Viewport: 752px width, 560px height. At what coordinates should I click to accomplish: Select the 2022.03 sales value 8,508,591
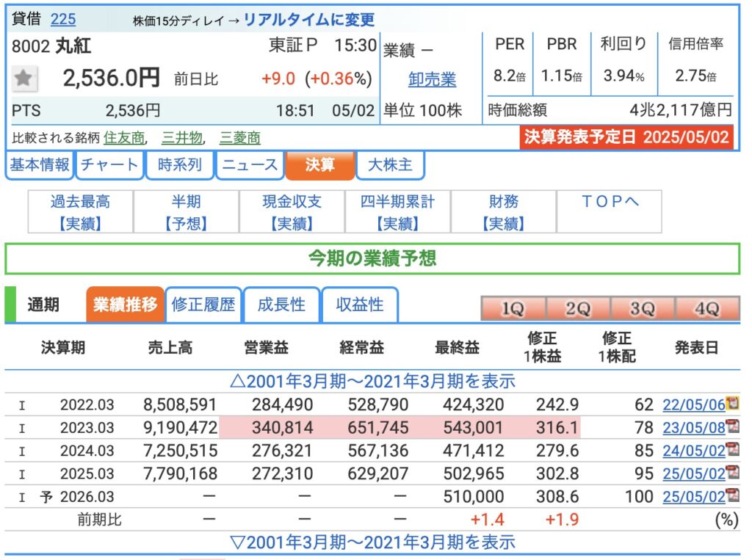tap(180, 404)
